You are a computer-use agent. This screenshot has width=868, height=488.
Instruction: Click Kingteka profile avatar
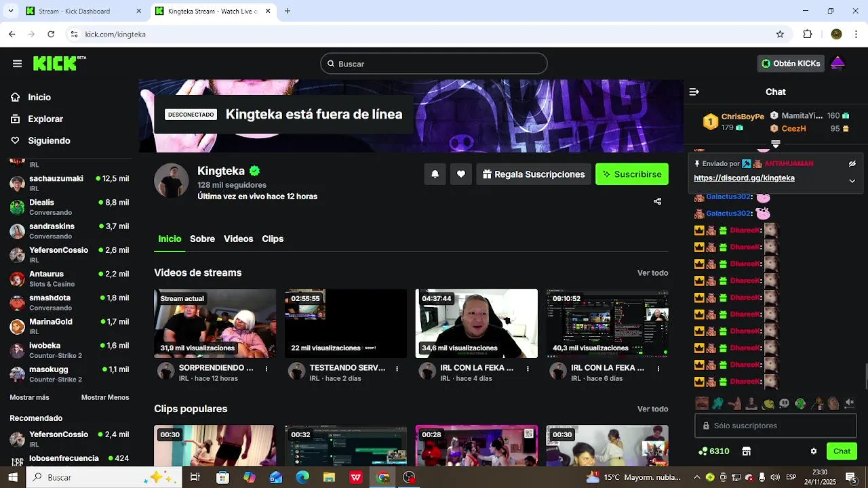click(x=171, y=180)
